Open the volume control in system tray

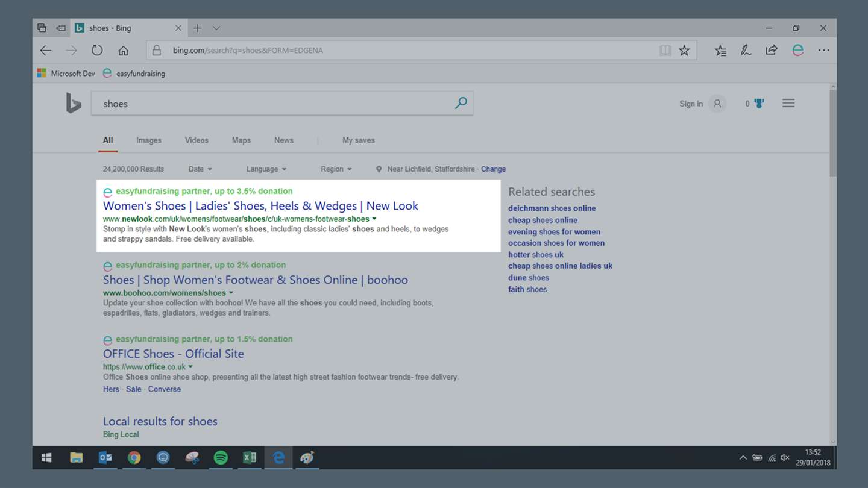click(x=785, y=458)
